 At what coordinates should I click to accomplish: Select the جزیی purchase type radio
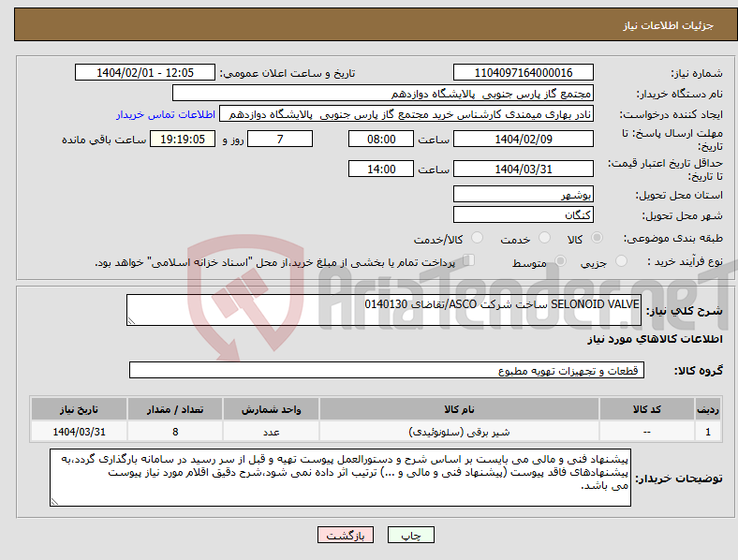click(621, 260)
